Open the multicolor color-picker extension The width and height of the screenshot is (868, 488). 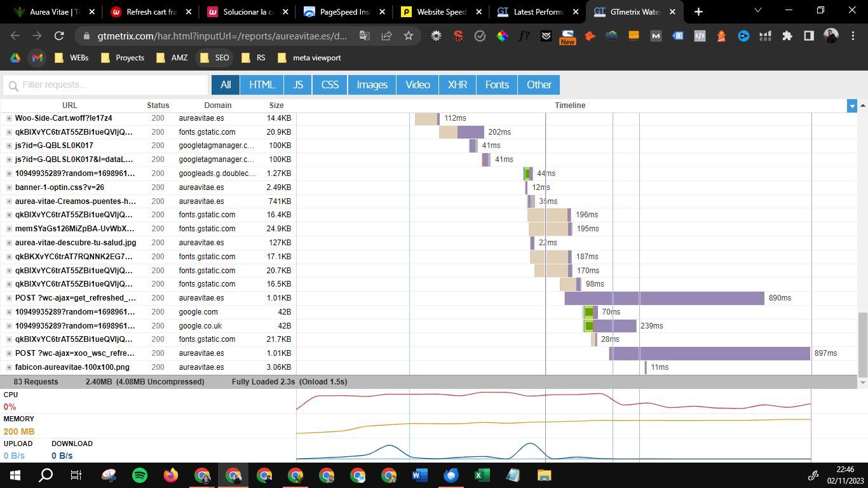point(502,36)
